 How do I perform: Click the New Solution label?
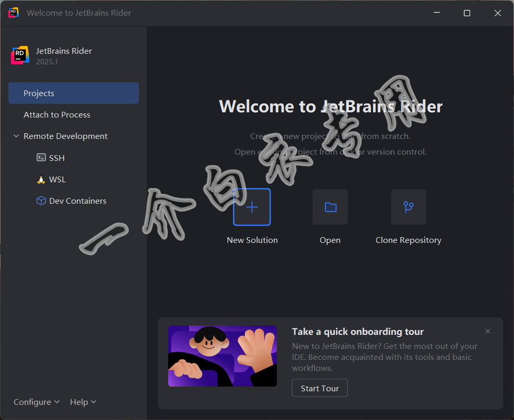click(x=252, y=240)
